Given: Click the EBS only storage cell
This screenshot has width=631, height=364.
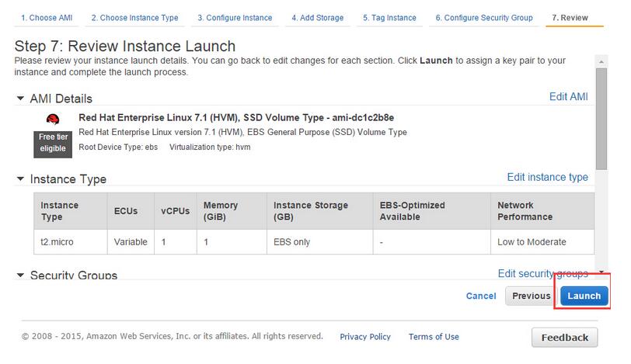Looking at the screenshot, I should click(x=320, y=242).
